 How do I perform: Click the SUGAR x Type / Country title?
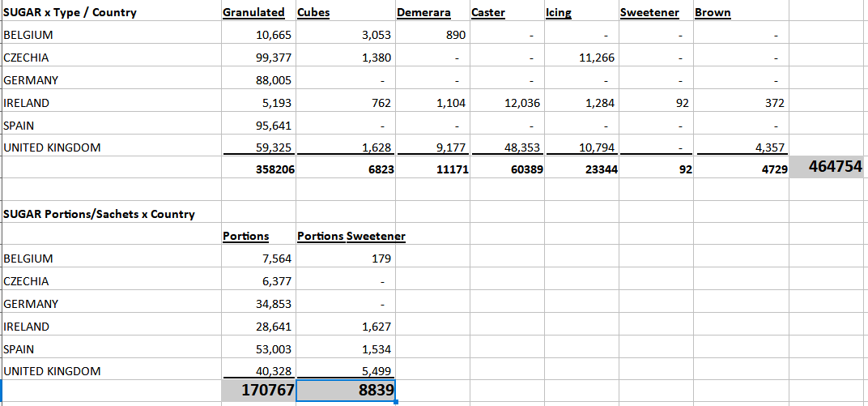70,12
